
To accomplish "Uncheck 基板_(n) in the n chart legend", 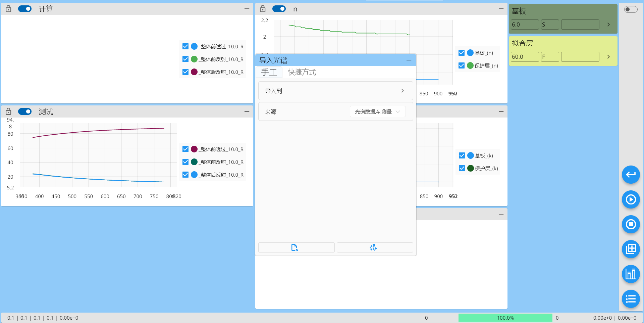I will [x=462, y=53].
